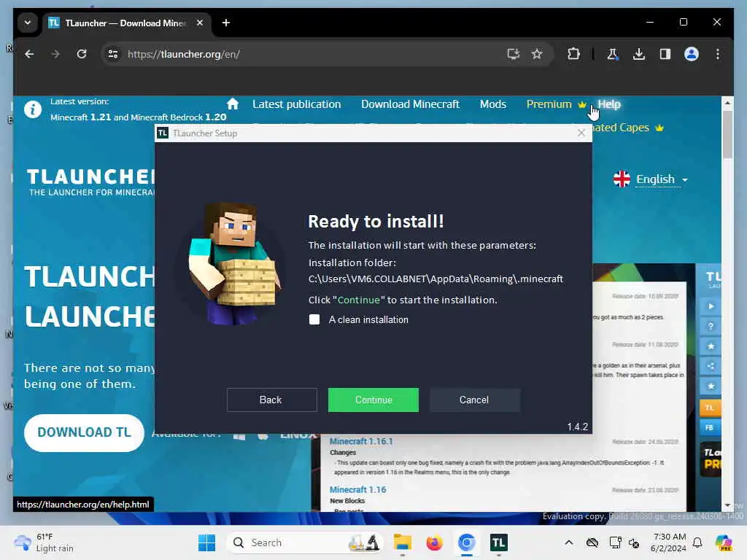The height and width of the screenshot is (560, 747).
Task: Open the Help menu item
Action: [609, 104]
